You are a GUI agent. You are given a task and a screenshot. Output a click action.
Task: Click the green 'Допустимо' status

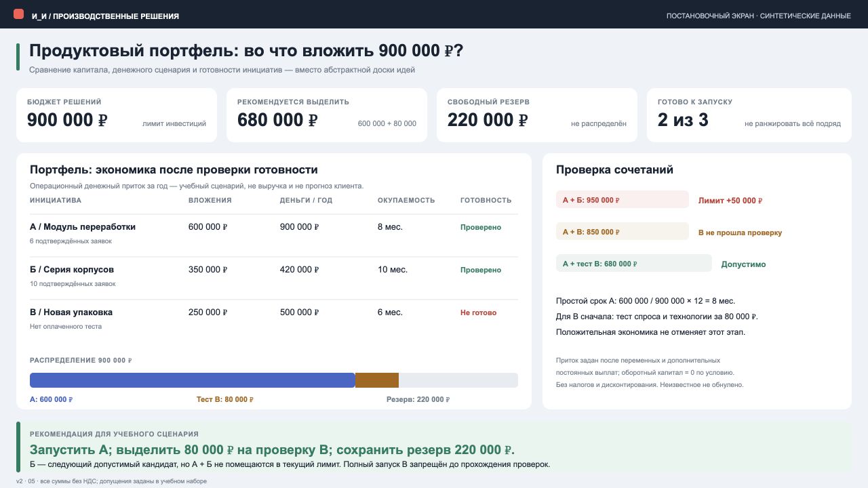coord(744,264)
